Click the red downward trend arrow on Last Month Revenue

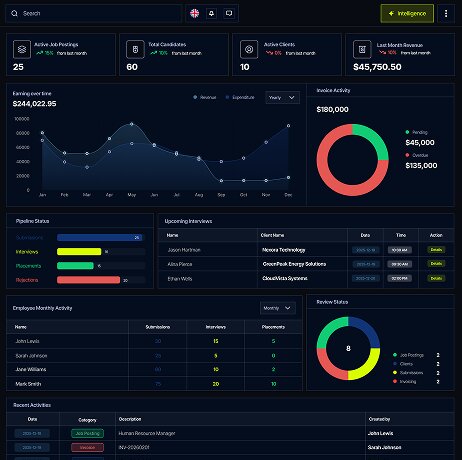click(x=382, y=53)
